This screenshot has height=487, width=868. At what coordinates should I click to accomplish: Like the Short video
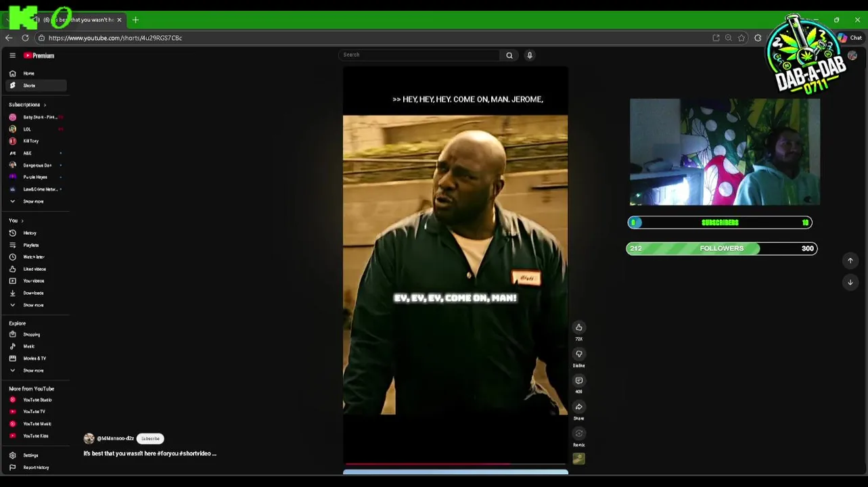click(578, 327)
